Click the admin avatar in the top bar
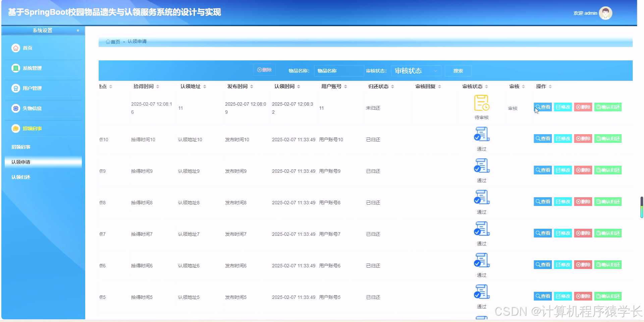 pos(605,13)
